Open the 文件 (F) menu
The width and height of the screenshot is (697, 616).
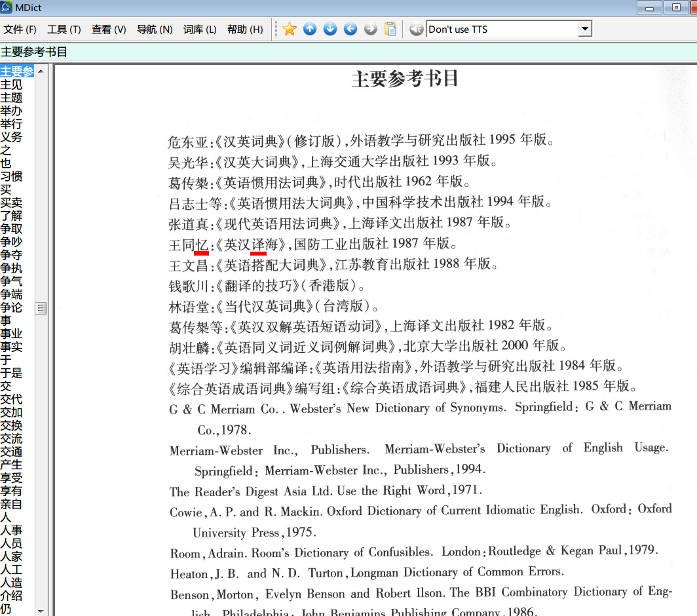(20, 29)
